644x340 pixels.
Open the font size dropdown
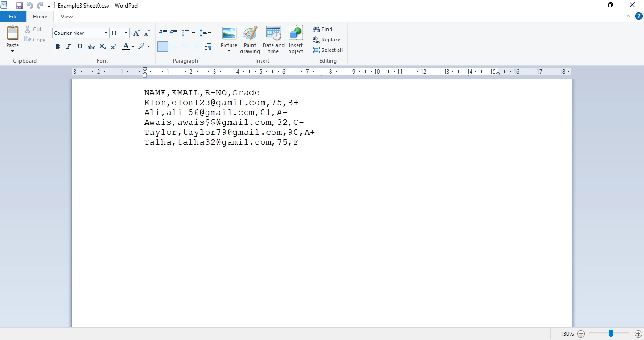[126, 33]
